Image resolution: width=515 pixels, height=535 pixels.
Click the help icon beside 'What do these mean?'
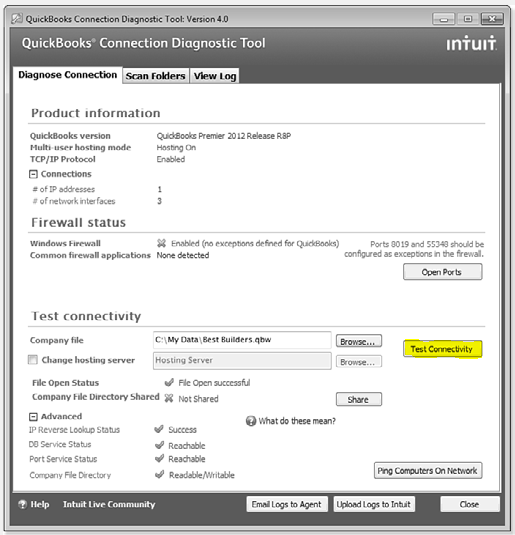tap(251, 421)
